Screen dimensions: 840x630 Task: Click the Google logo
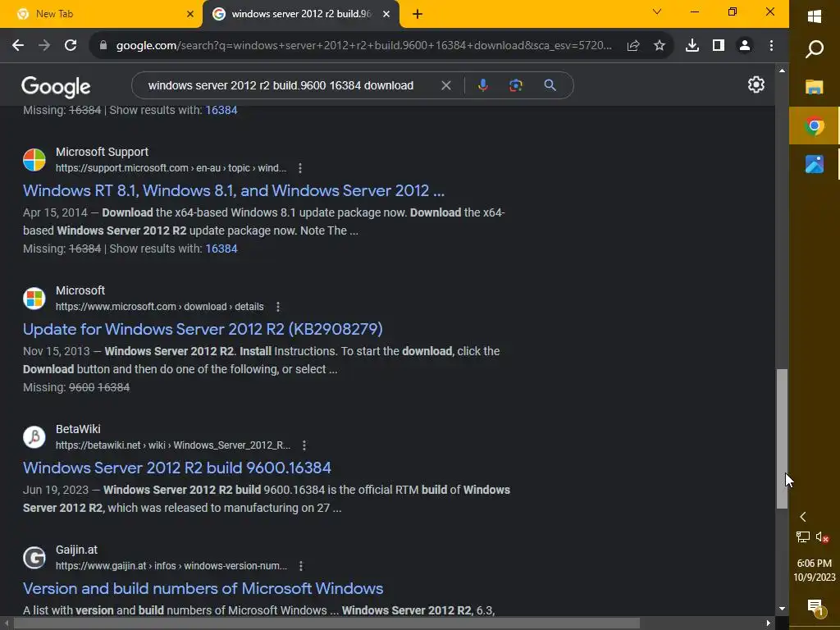point(56,87)
